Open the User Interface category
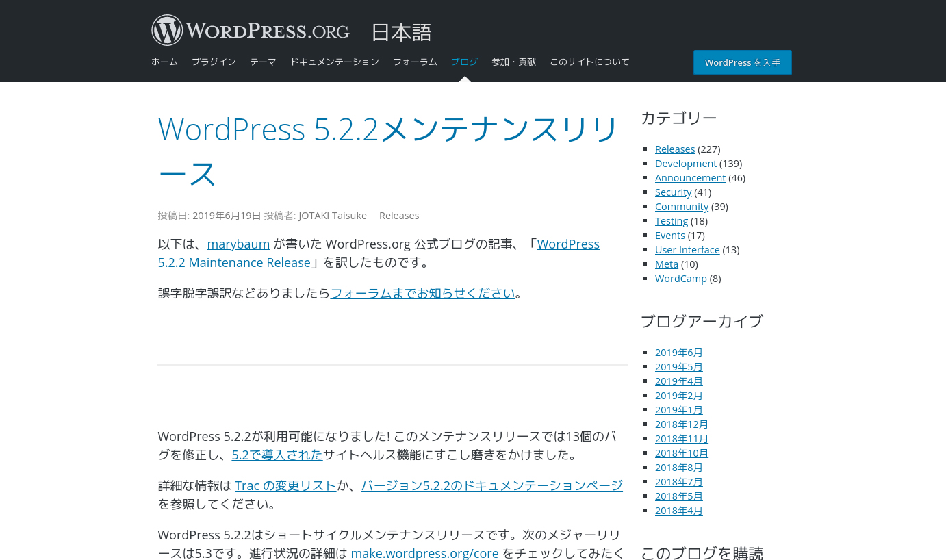946x560 pixels. click(x=687, y=250)
